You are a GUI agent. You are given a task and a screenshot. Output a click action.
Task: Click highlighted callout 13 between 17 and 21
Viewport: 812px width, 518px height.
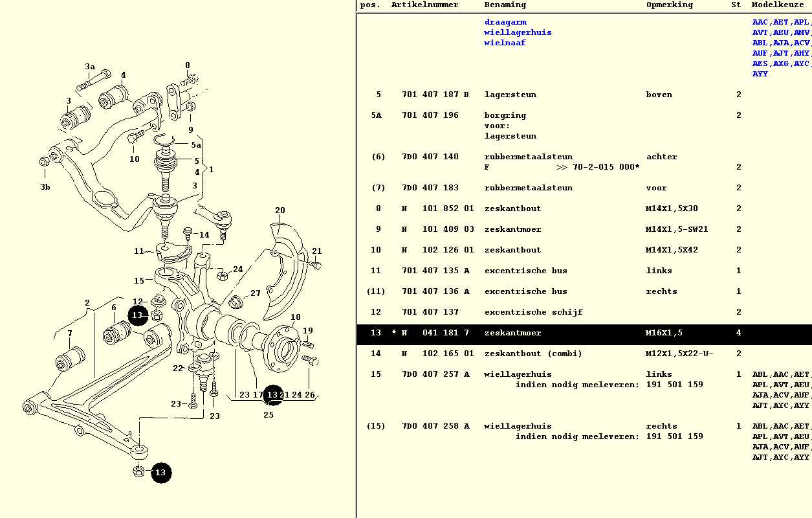coord(273,394)
